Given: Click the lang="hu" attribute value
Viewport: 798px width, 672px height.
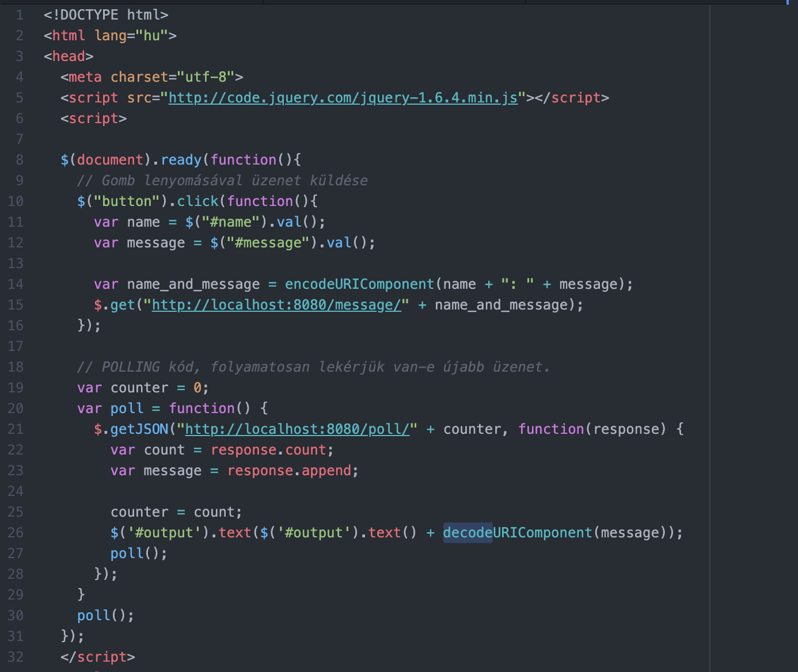Looking at the screenshot, I should pyautogui.click(x=151, y=36).
